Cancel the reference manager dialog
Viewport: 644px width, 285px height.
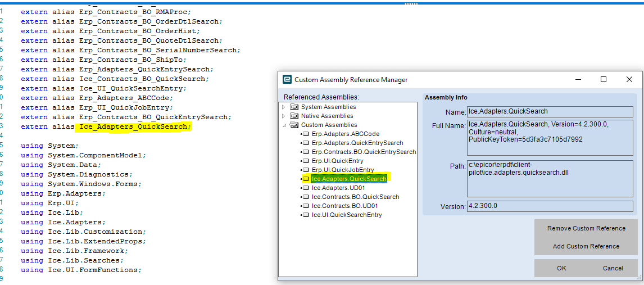click(613, 268)
